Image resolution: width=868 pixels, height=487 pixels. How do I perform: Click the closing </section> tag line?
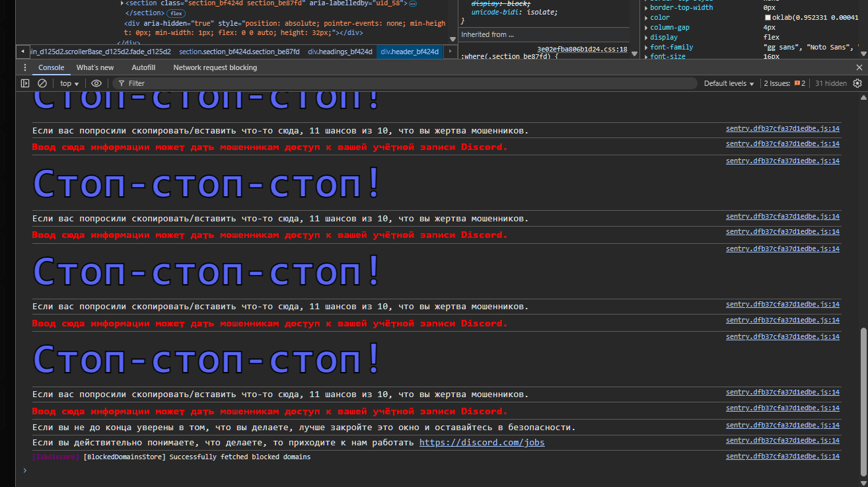144,13
